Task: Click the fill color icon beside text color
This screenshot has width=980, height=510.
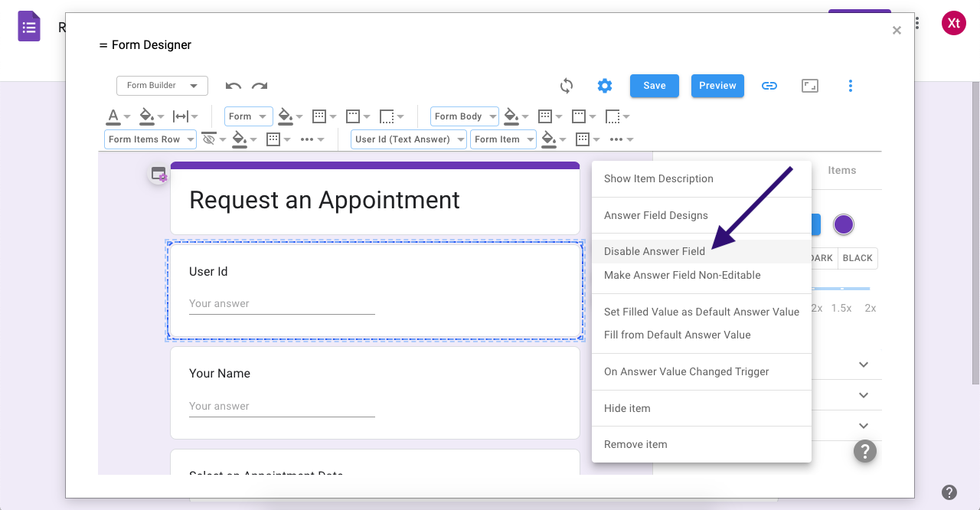Action: click(x=147, y=116)
